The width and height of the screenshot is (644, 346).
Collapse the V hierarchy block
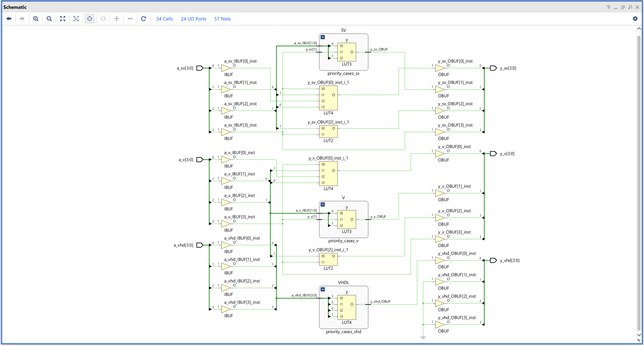coord(323,205)
